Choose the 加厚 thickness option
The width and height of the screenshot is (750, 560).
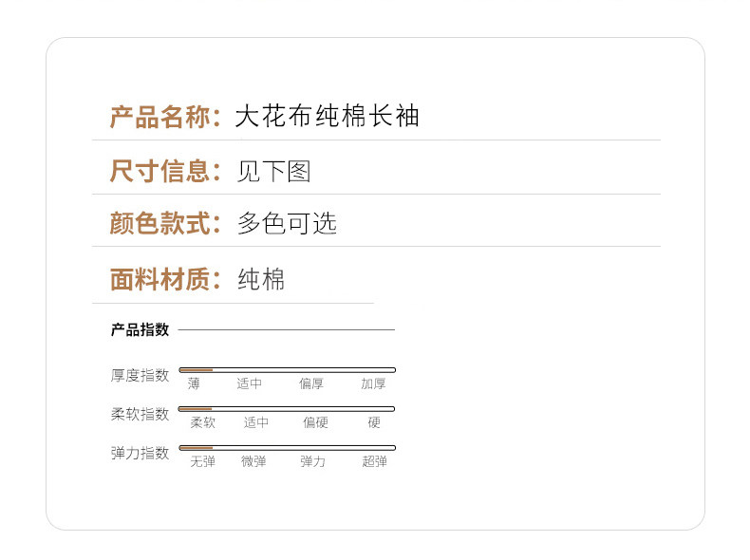373,383
